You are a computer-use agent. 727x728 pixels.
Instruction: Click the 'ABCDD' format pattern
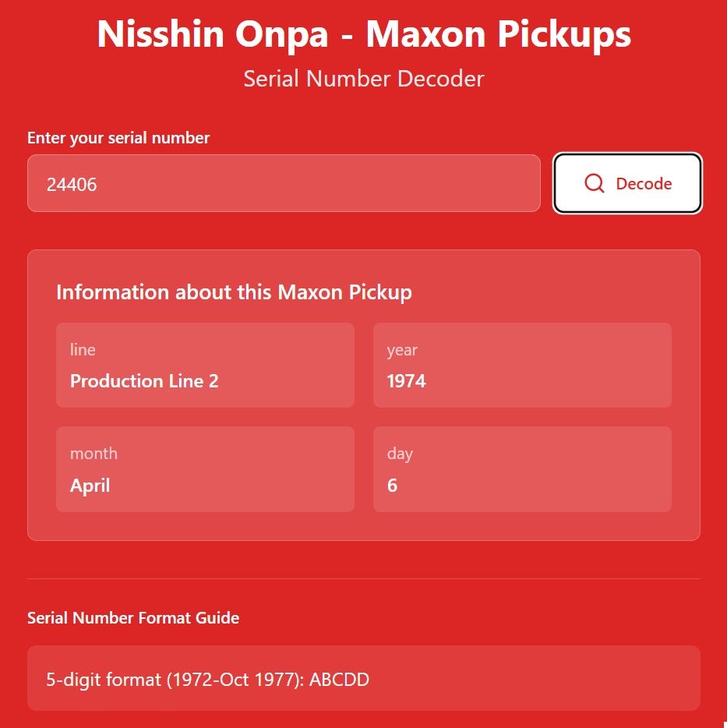click(x=339, y=679)
